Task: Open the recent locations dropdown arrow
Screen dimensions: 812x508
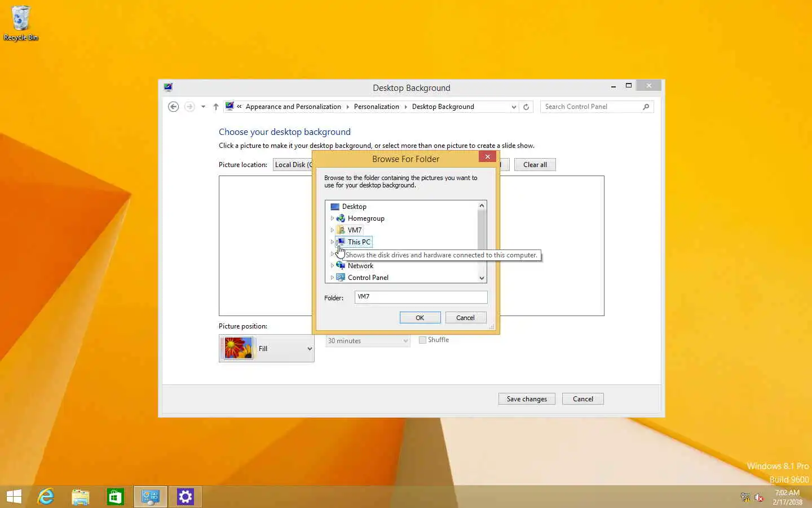Action: click(203, 107)
